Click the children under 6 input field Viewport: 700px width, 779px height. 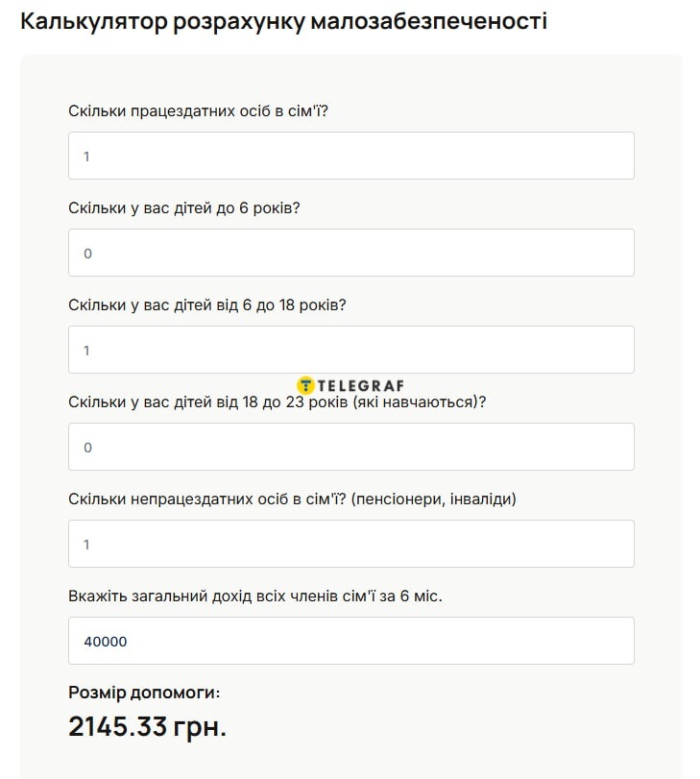[x=350, y=253]
